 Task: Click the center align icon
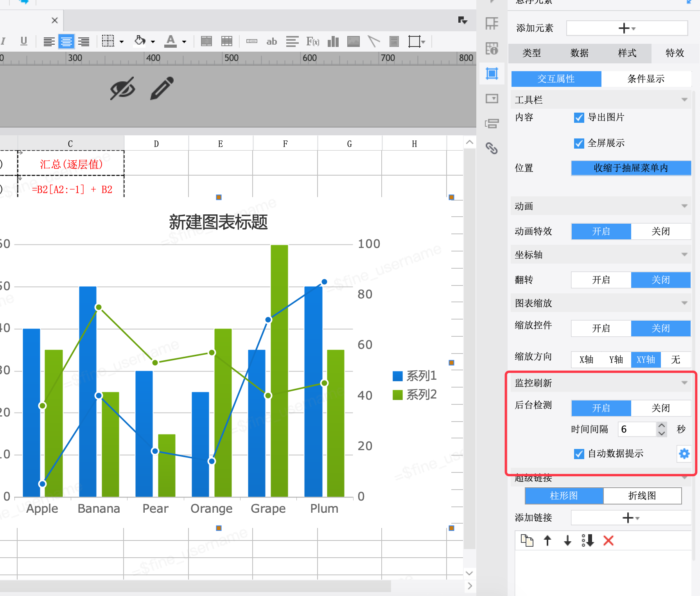coord(66,41)
